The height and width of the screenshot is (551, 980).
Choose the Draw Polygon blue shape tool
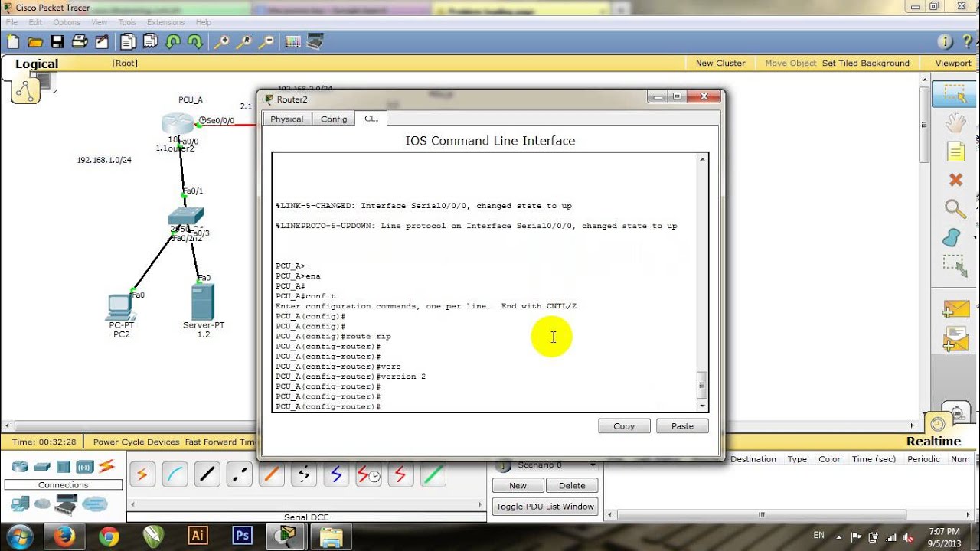point(952,237)
